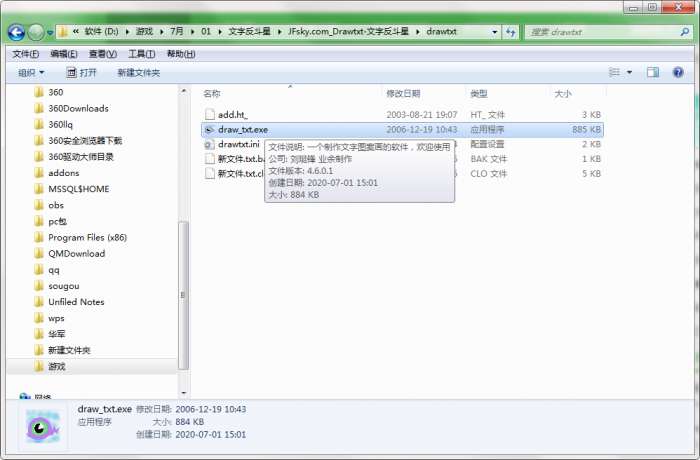
Task: Select the draw_txt.exe file name
Action: click(x=243, y=130)
